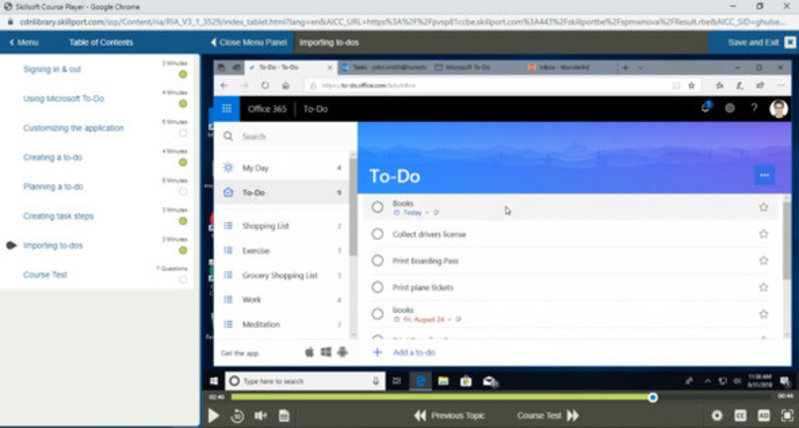
Task: Click Add a to-do
Action: click(414, 352)
